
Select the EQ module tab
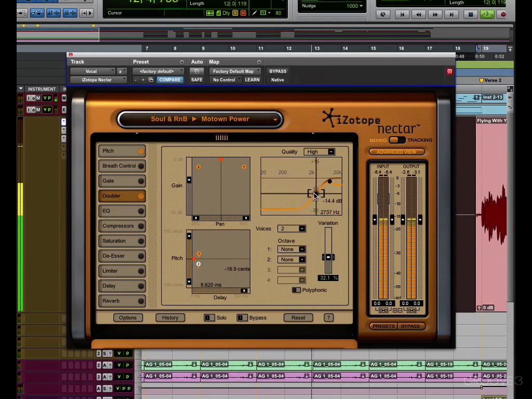coord(122,211)
